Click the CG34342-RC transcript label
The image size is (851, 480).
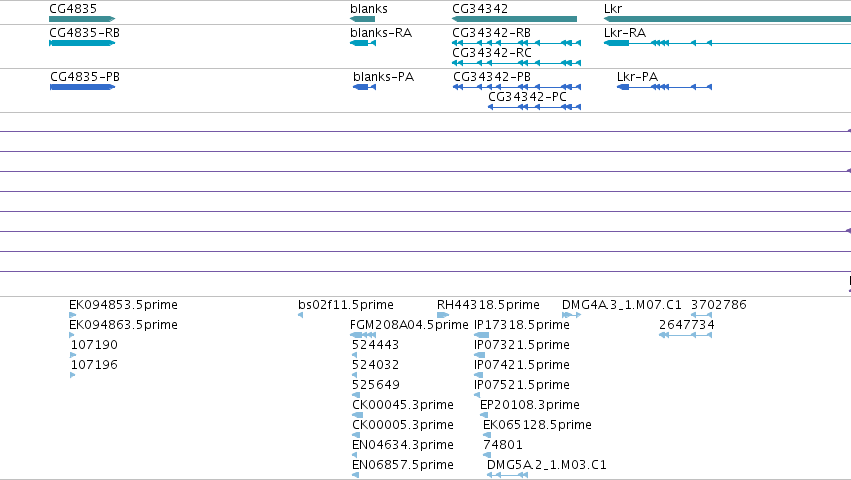click(x=492, y=53)
